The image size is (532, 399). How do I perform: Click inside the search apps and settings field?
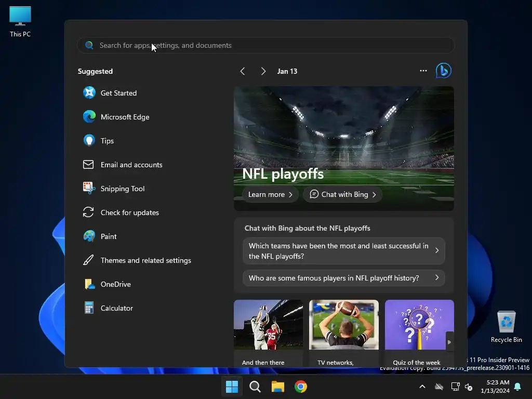click(265, 45)
